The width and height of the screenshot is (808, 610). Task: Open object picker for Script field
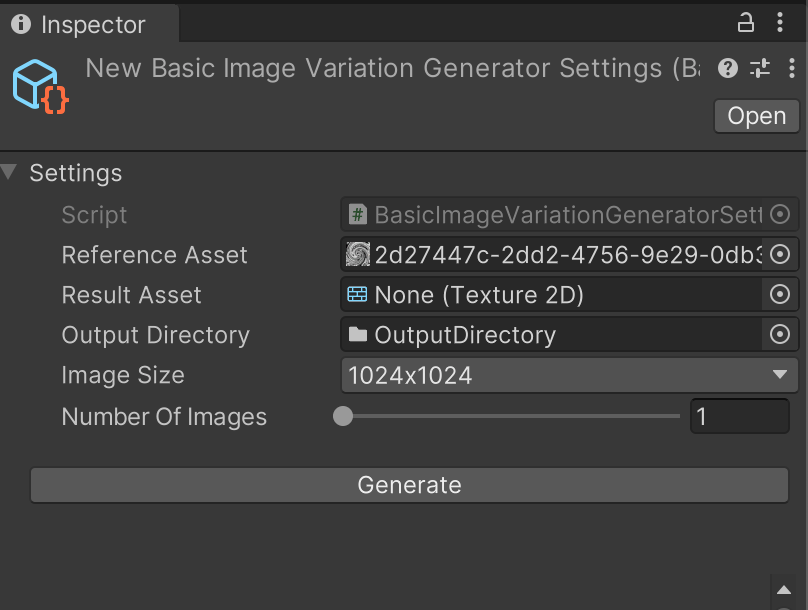(x=781, y=215)
